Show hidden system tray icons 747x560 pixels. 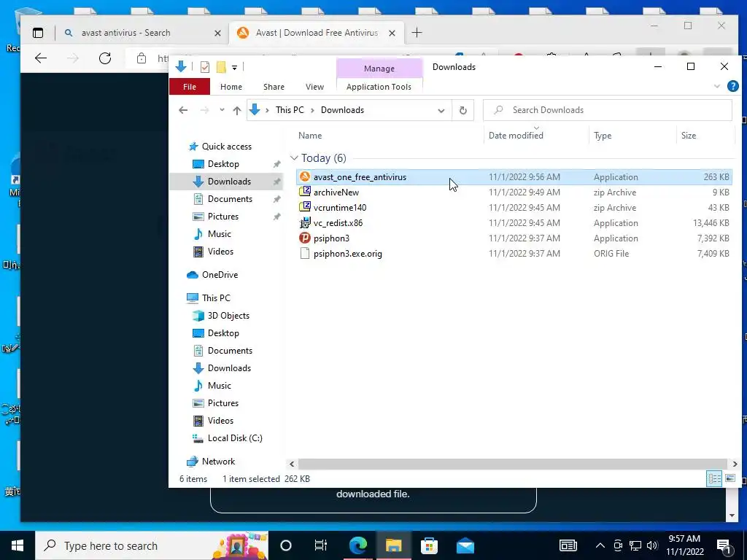click(x=600, y=545)
